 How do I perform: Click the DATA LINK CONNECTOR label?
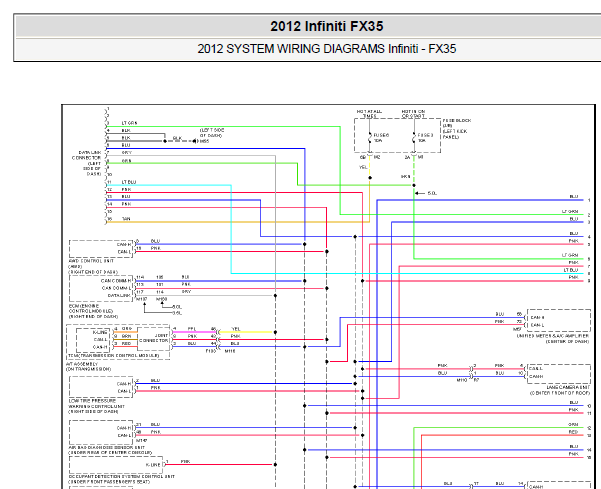(87, 163)
